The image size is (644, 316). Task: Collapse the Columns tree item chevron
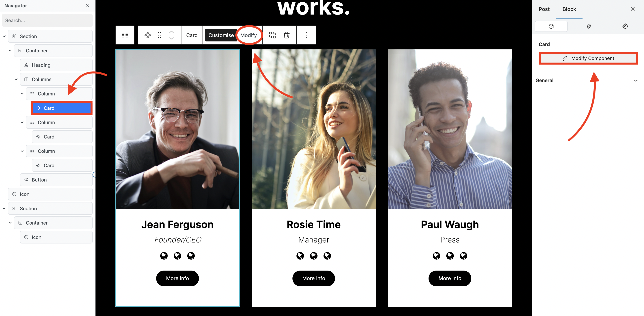[16, 79]
